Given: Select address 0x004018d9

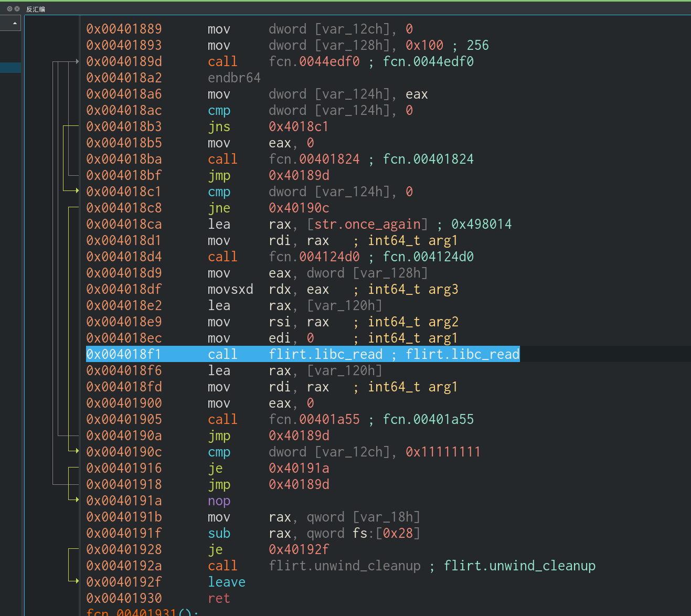Looking at the screenshot, I should pos(124,273).
